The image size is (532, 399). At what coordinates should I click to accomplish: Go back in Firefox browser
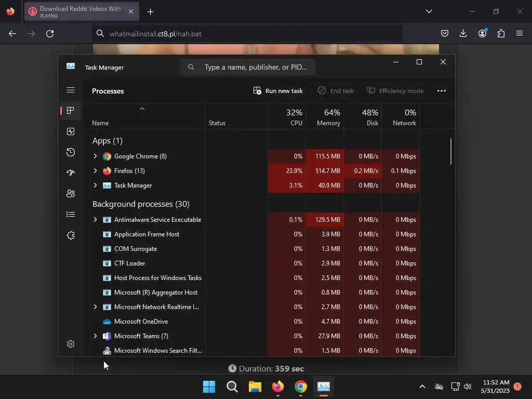tap(12, 34)
